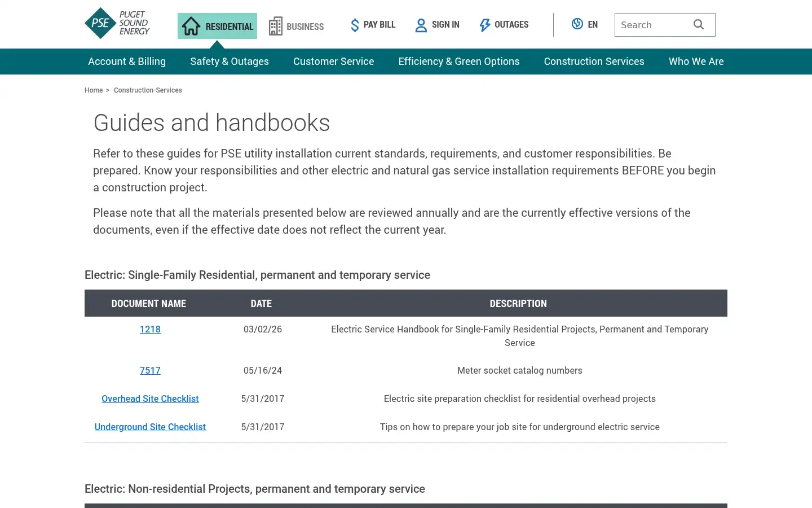The height and width of the screenshot is (508, 812).
Task: Click the DATE column header
Action: [x=261, y=304]
